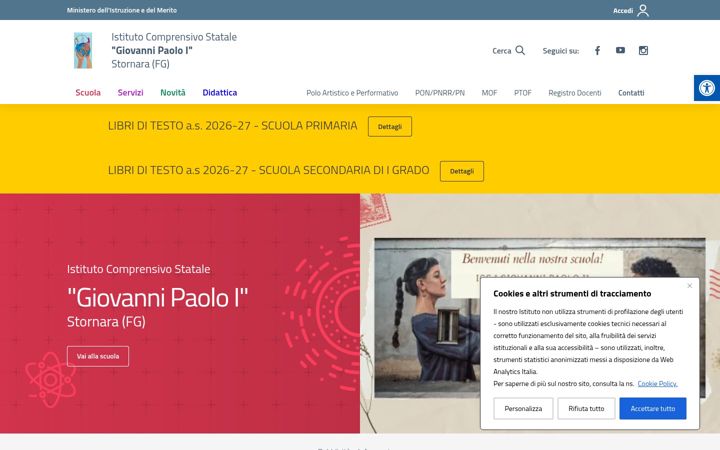720x450 pixels.
Task: Open the search magnifier icon
Action: pyautogui.click(x=520, y=50)
